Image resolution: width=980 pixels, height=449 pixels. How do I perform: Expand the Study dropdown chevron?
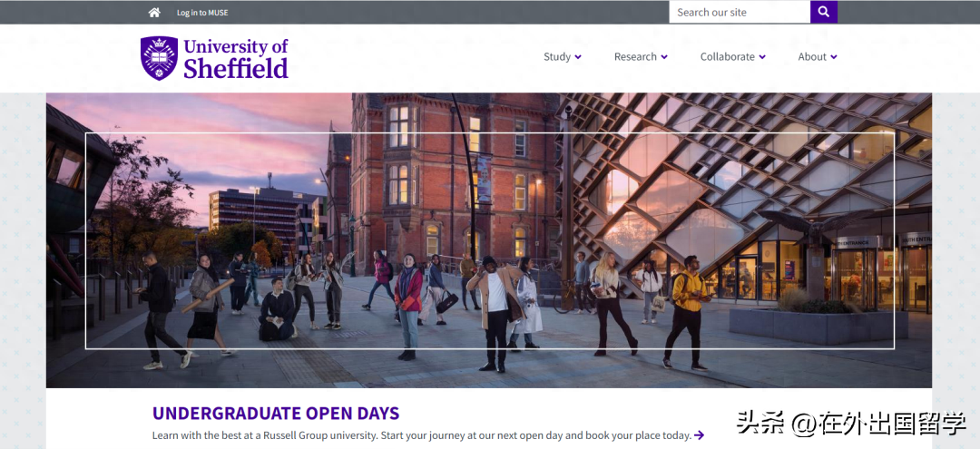pyautogui.click(x=578, y=57)
